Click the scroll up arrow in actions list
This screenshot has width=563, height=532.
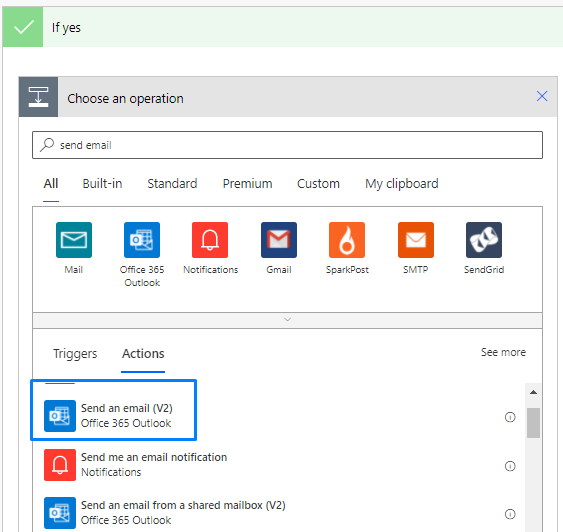(534, 392)
